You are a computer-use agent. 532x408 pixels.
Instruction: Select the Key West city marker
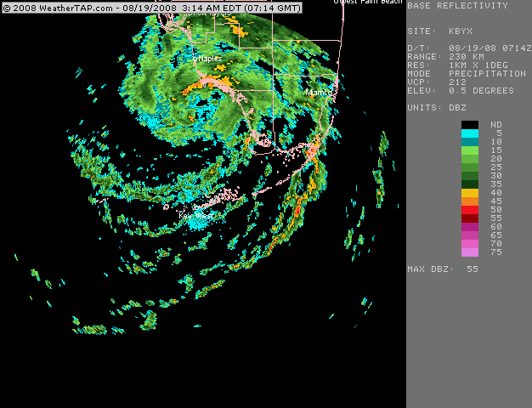[195, 216]
